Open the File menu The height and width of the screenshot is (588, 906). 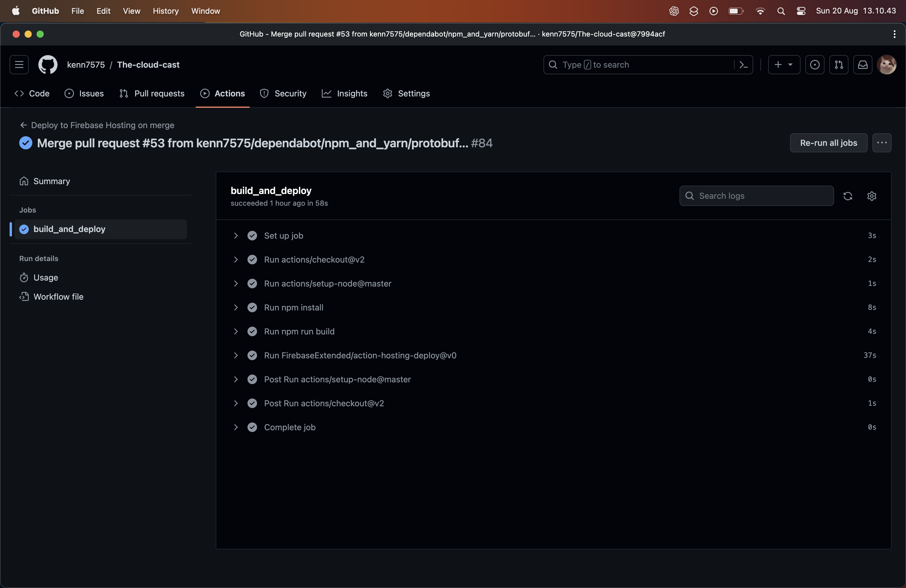click(x=78, y=11)
